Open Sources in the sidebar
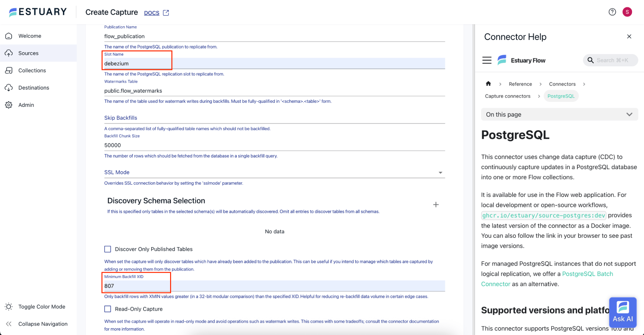The height and width of the screenshot is (335, 644). 38,53
